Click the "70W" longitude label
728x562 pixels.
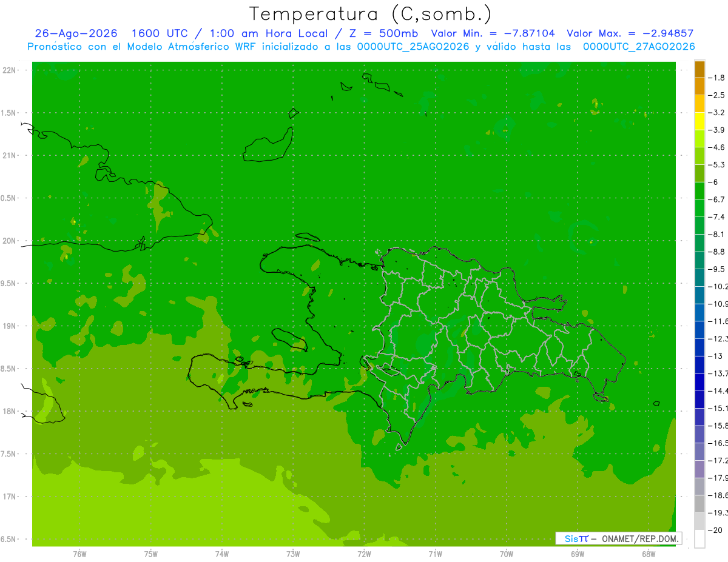click(x=507, y=554)
